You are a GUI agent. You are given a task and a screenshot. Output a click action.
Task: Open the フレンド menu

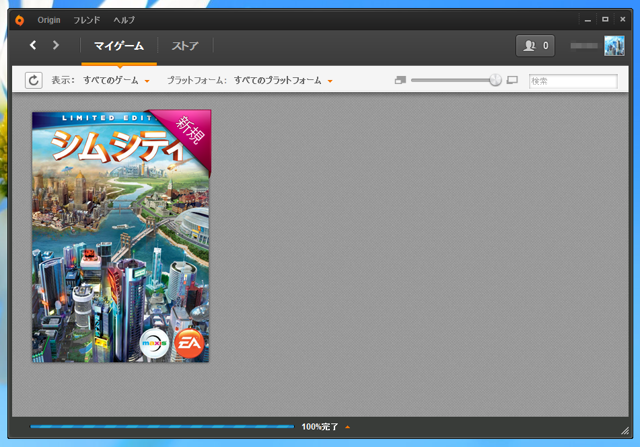click(x=87, y=20)
